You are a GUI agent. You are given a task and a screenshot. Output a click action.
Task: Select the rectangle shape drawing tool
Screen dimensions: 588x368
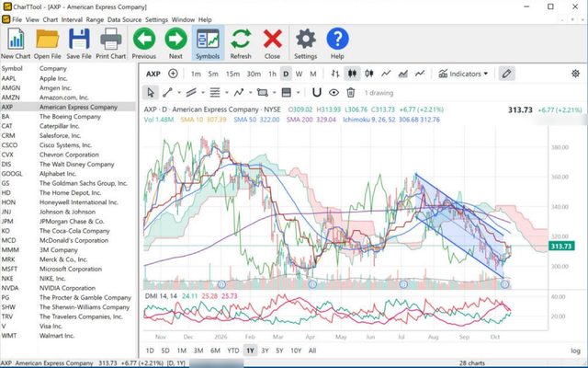tap(263, 92)
